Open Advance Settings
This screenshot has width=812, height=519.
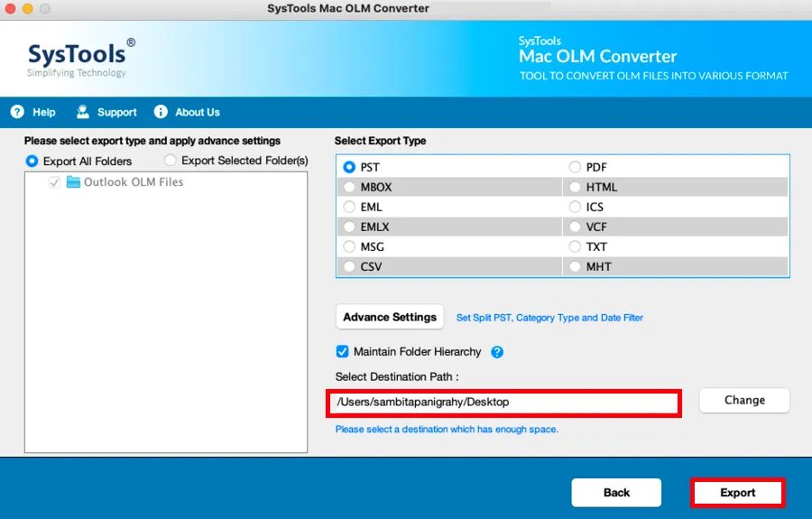coord(390,317)
